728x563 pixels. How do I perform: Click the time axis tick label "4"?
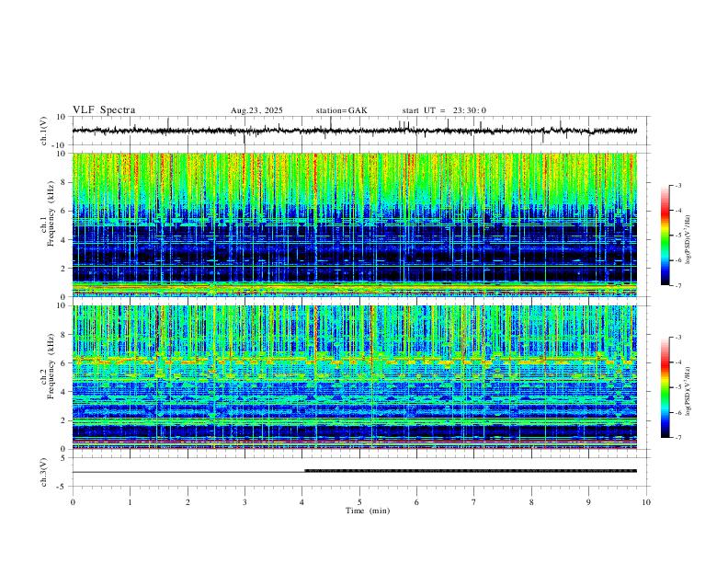tap(301, 502)
